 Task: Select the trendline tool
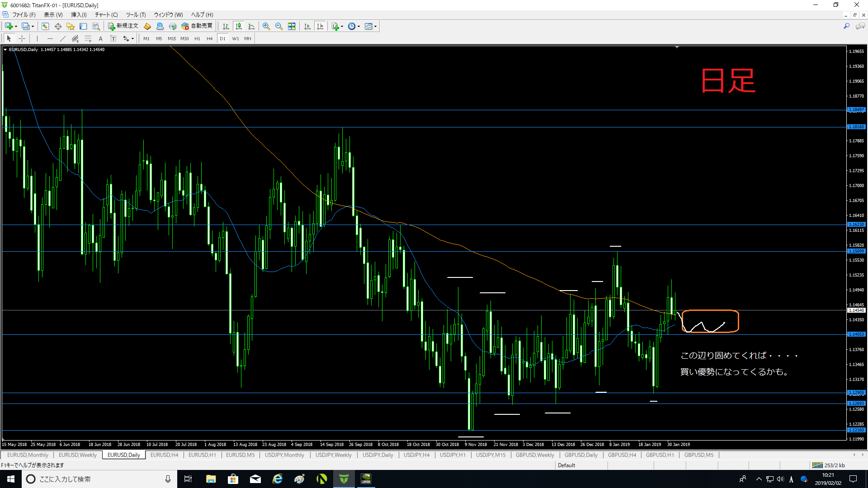(62, 39)
